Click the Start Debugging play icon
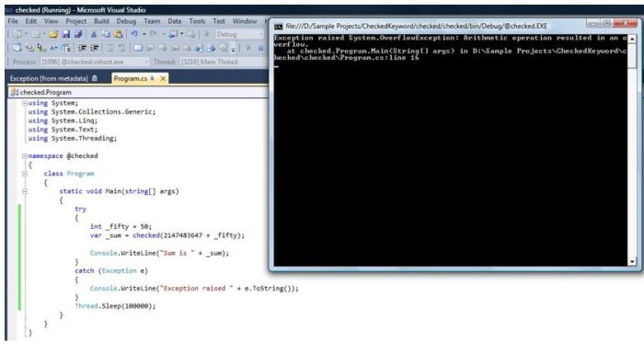The width and height of the screenshot is (644, 353). 207,34
